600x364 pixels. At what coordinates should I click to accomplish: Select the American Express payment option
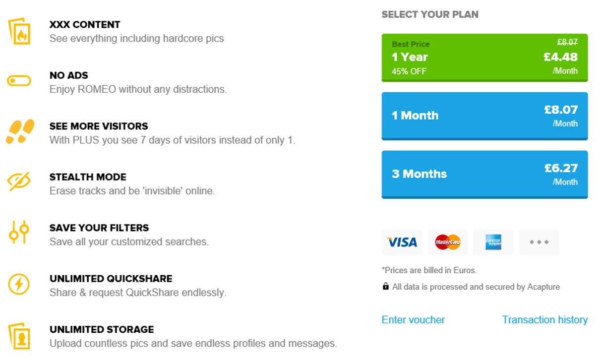[x=493, y=242]
